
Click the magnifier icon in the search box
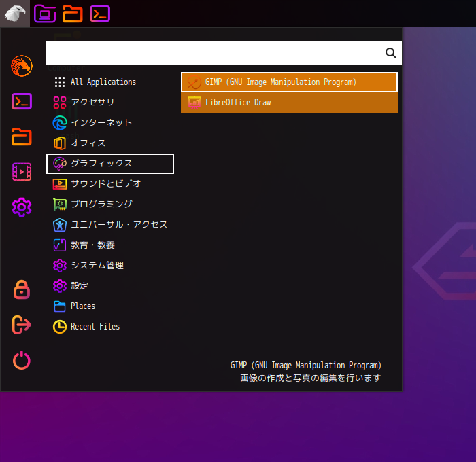pyautogui.click(x=391, y=53)
